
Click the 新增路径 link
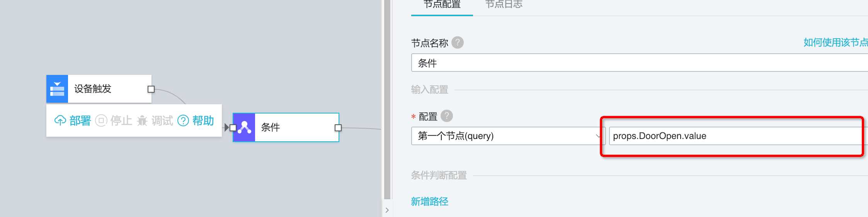(430, 202)
